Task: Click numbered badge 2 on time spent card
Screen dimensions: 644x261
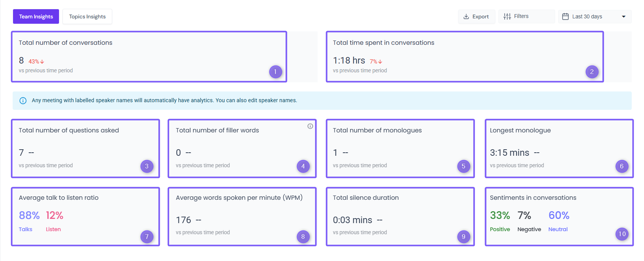Action: coord(592,72)
